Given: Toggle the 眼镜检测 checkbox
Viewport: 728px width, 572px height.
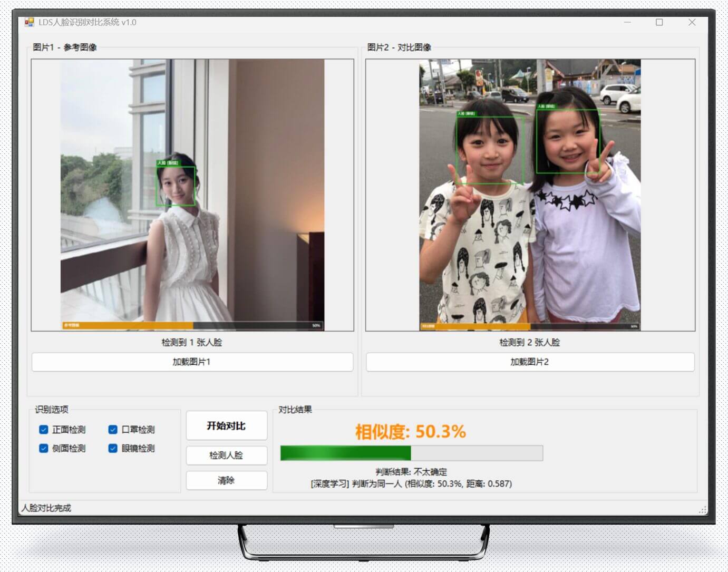Looking at the screenshot, I should coord(113,449).
